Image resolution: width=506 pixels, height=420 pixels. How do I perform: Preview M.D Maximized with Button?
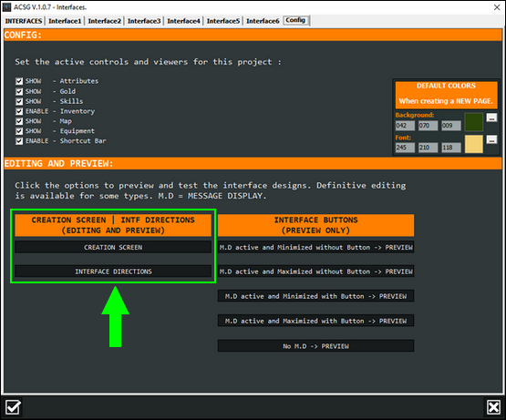[x=315, y=321]
